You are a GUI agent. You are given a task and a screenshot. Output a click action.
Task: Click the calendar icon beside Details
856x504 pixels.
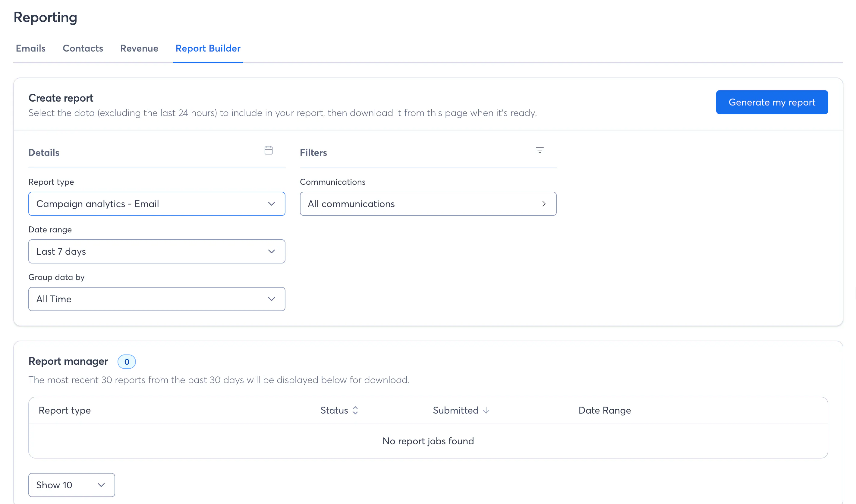click(x=268, y=150)
